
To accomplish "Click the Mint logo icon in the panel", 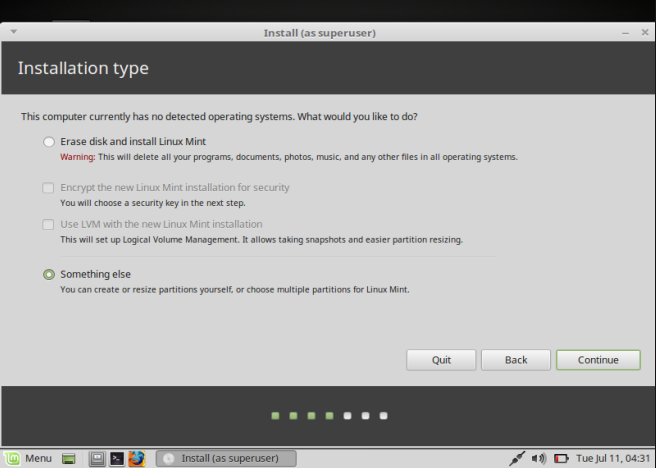I will [13, 458].
